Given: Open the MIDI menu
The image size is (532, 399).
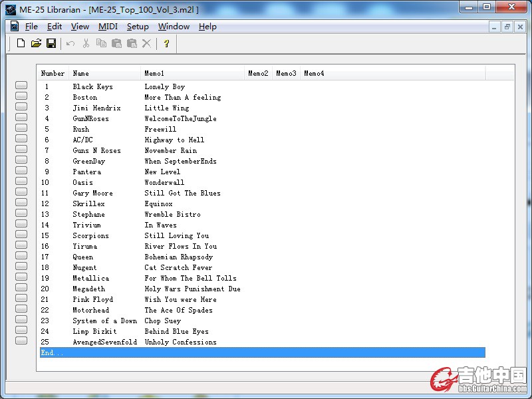Looking at the screenshot, I should [x=108, y=27].
